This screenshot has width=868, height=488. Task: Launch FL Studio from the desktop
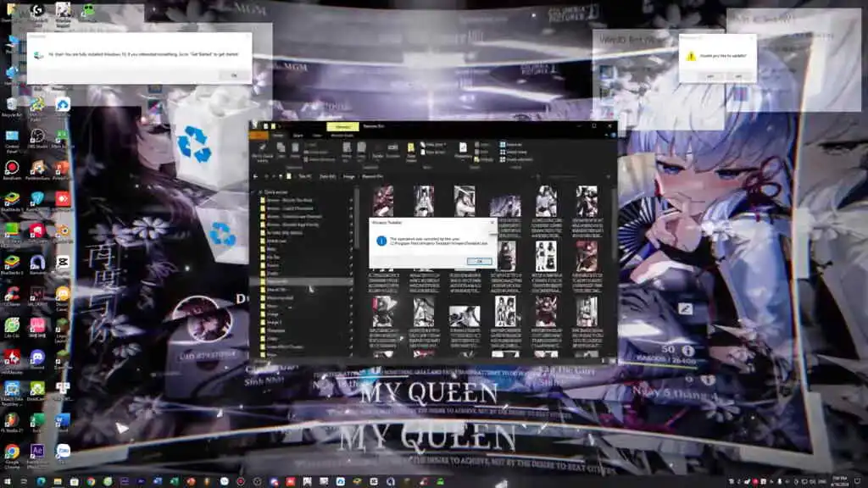[12, 420]
